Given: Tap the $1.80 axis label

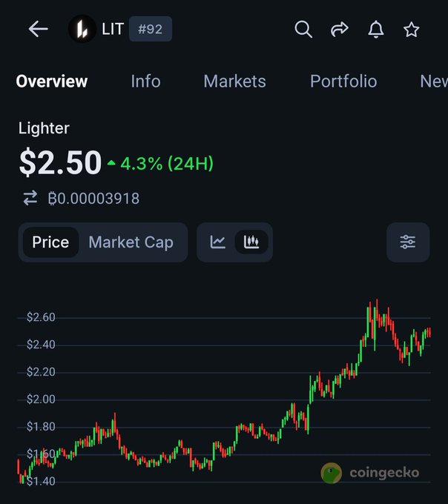Looking at the screenshot, I should (41, 427).
